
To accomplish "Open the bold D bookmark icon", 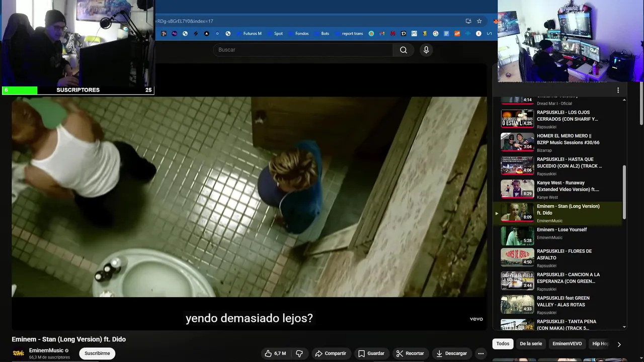I will point(404,34).
